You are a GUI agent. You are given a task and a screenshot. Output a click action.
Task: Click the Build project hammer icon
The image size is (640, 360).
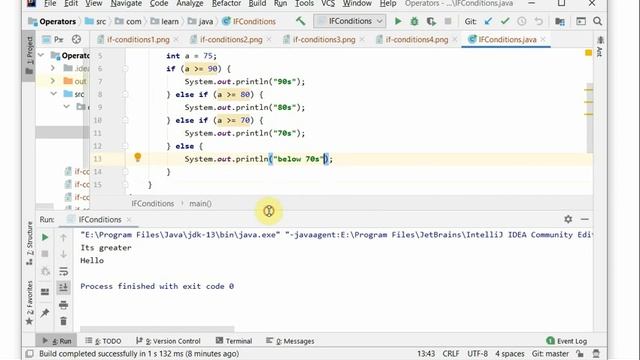tap(301, 21)
